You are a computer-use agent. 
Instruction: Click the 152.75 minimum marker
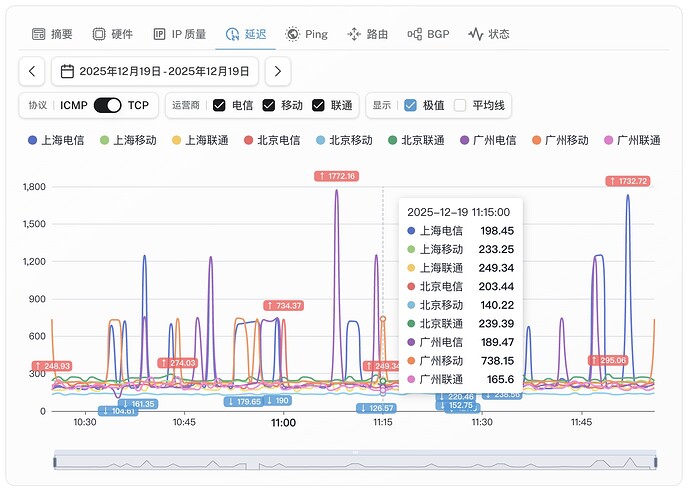click(456, 405)
